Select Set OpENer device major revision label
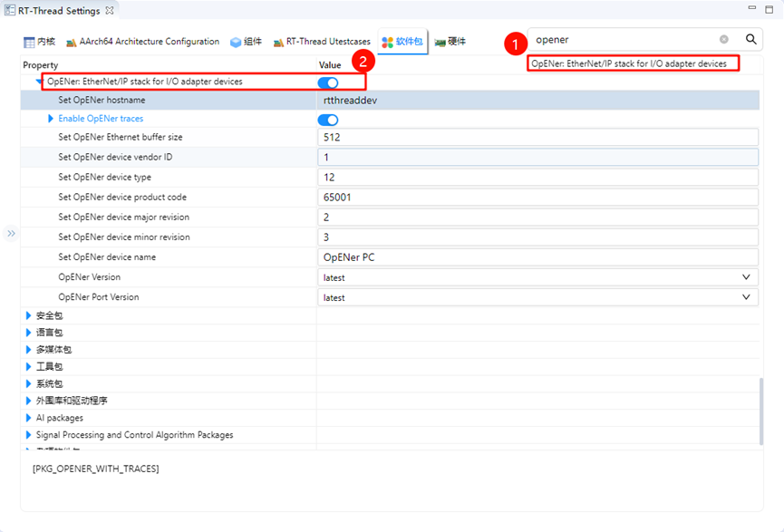 click(x=123, y=217)
